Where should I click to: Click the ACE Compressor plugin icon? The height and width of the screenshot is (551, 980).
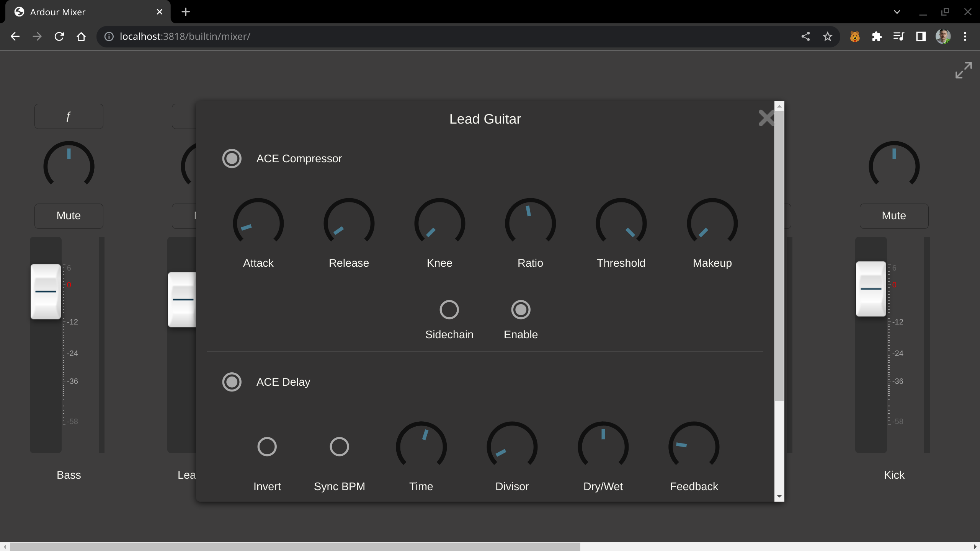pyautogui.click(x=232, y=158)
